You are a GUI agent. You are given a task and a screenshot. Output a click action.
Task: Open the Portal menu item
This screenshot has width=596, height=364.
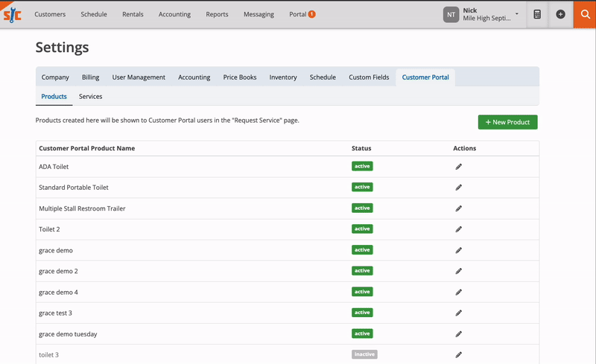(x=297, y=14)
